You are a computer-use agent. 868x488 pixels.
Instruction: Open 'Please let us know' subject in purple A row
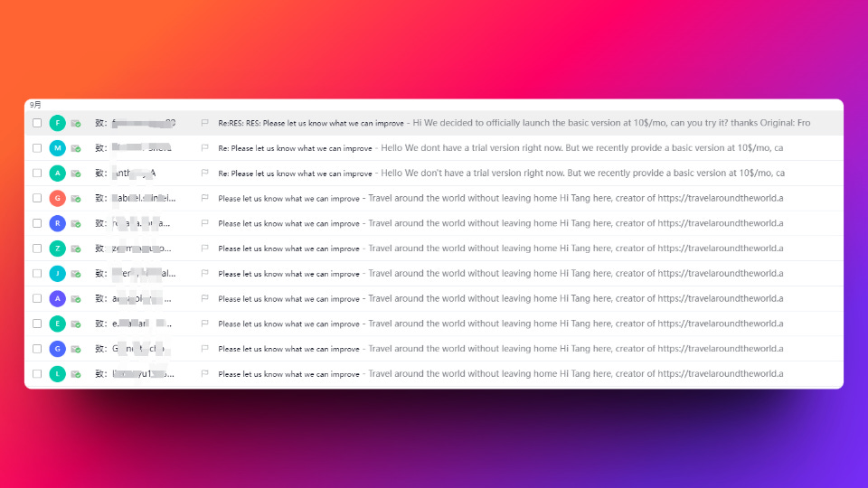[x=288, y=299]
